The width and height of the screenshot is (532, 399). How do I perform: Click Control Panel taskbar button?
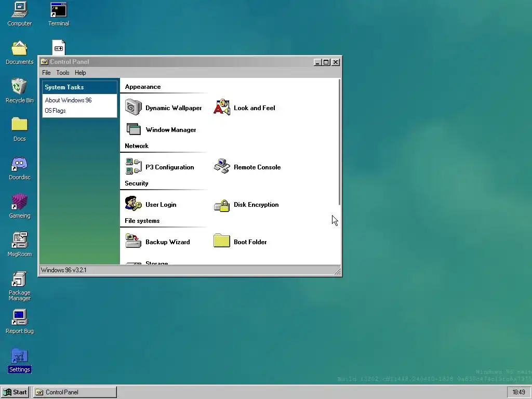tap(75, 392)
